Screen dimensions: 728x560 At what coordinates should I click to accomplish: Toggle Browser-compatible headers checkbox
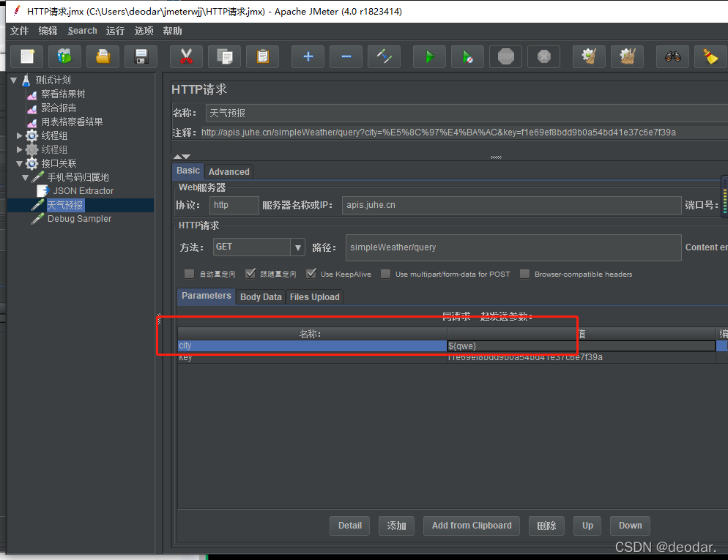point(524,274)
